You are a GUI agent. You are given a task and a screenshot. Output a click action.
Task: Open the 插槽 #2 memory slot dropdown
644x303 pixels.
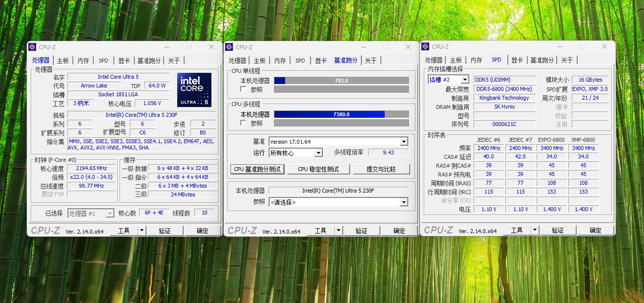464,79
